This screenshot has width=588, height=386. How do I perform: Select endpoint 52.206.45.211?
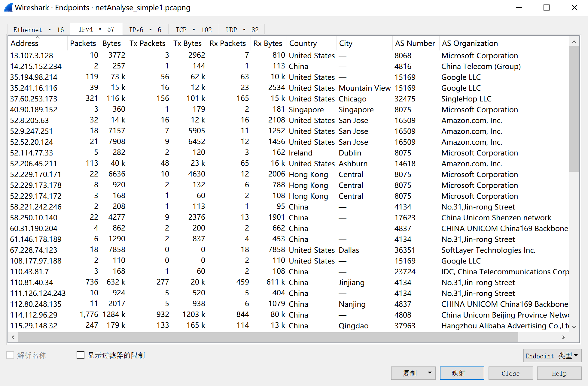[288, 164]
